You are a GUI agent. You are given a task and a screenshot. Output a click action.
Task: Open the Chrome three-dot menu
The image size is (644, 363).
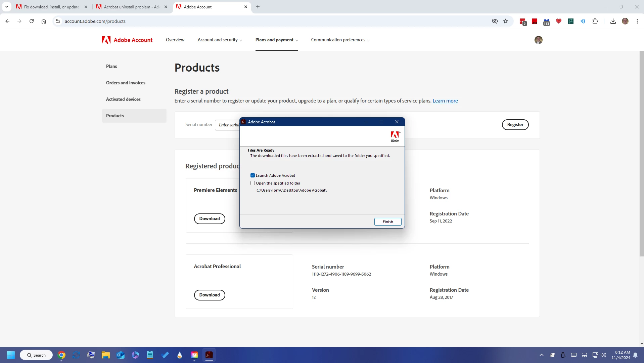pyautogui.click(x=637, y=21)
